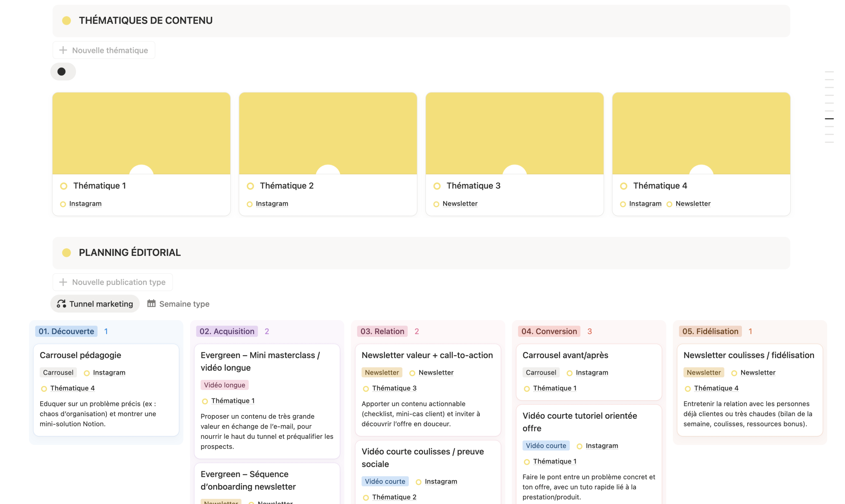
Task: Click the circle before Newsletter under Thématique 3
Action: [437, 204]
